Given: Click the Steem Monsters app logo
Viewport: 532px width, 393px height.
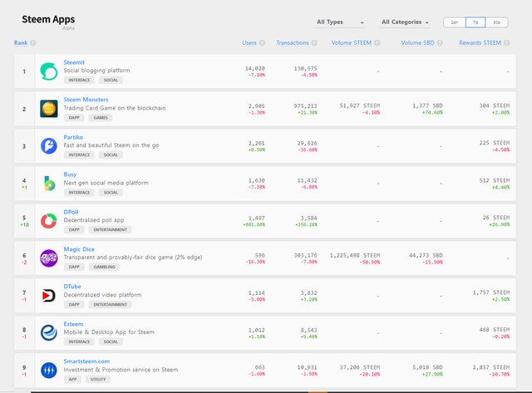Looking at the screenshot, I should point(49,108).
